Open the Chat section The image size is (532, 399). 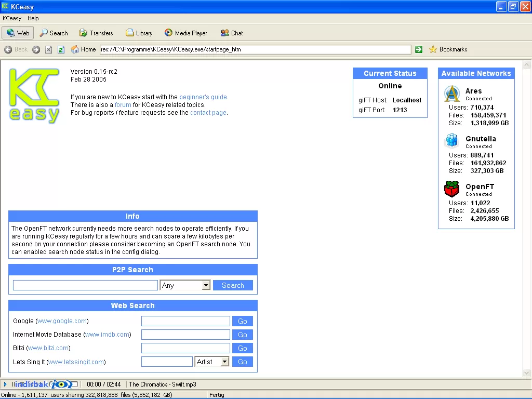point(232,33)
